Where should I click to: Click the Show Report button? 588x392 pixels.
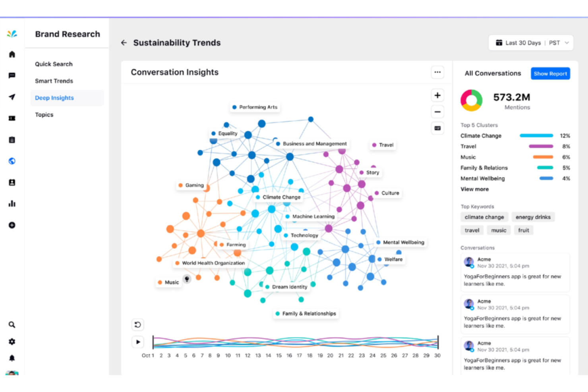click(x=550, y=73)
